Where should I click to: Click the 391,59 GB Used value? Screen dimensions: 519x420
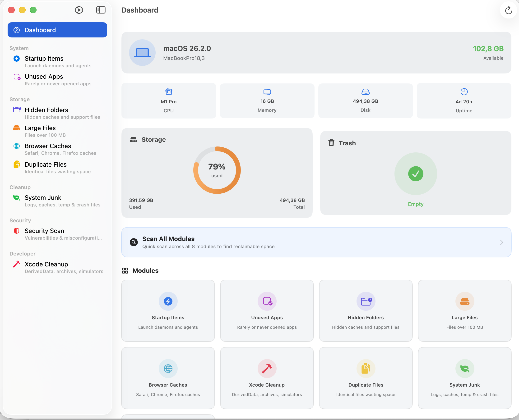(141, 200)
